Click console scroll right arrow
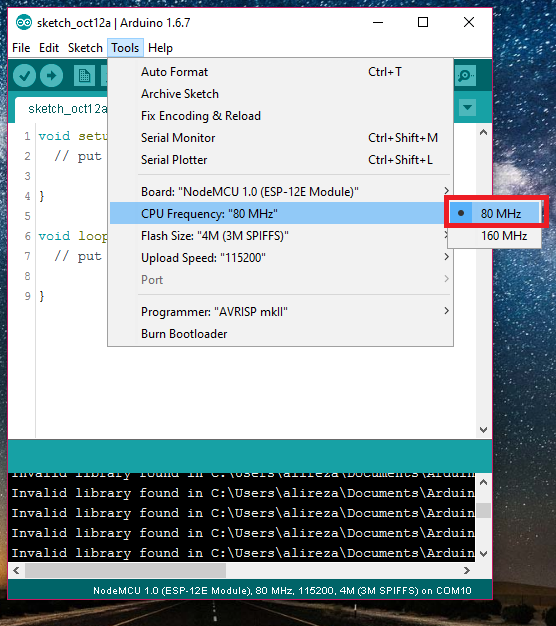Viewport: 556px width, 626px height. click(x=467, y=571)
